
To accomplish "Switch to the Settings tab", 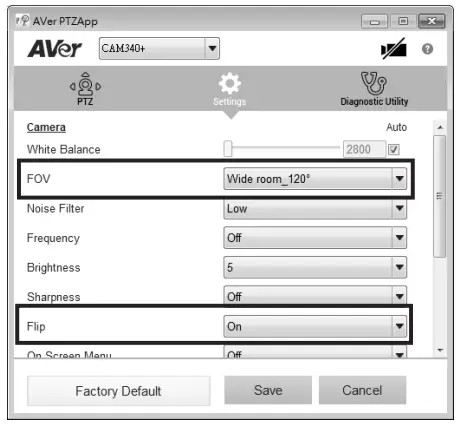I will tap(230, 89).
